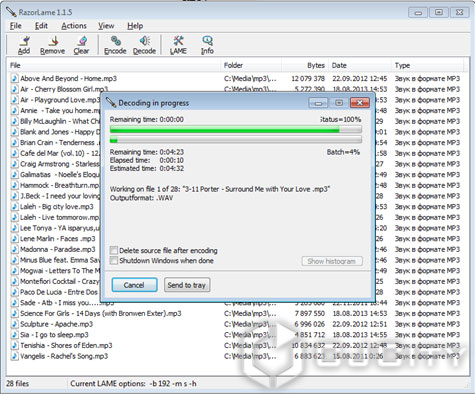The width and height of the screenshot is (475, 395).
Task: Open LAME options toolbar icon
Action: (178, 45)
